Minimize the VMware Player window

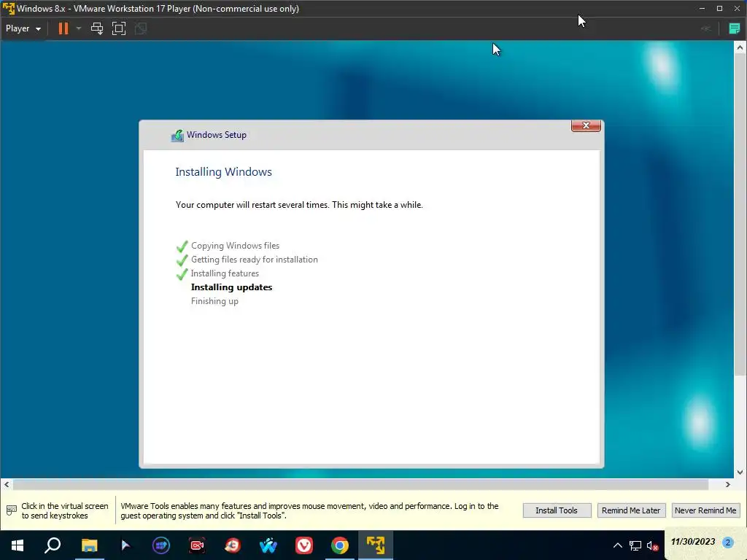[702, 9]
